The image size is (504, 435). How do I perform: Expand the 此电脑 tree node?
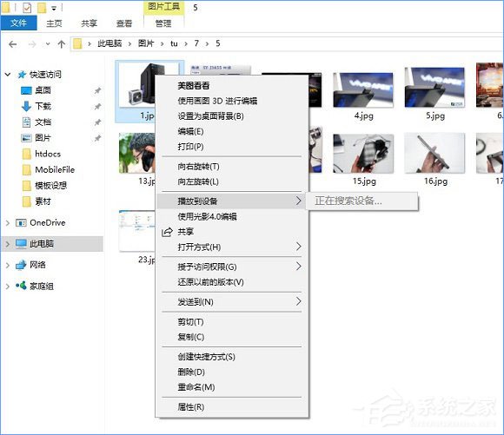pos(8,244)
